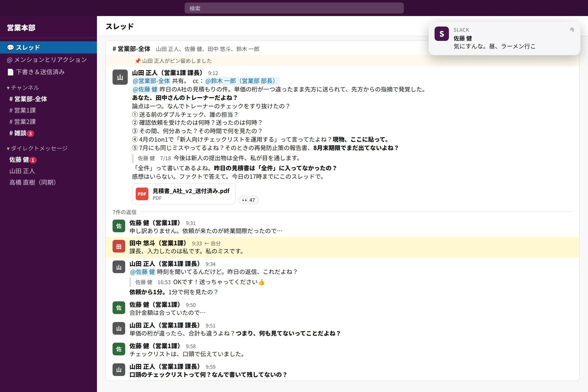Click 田 avatar on the 9:33 reply

pos(119,247)
